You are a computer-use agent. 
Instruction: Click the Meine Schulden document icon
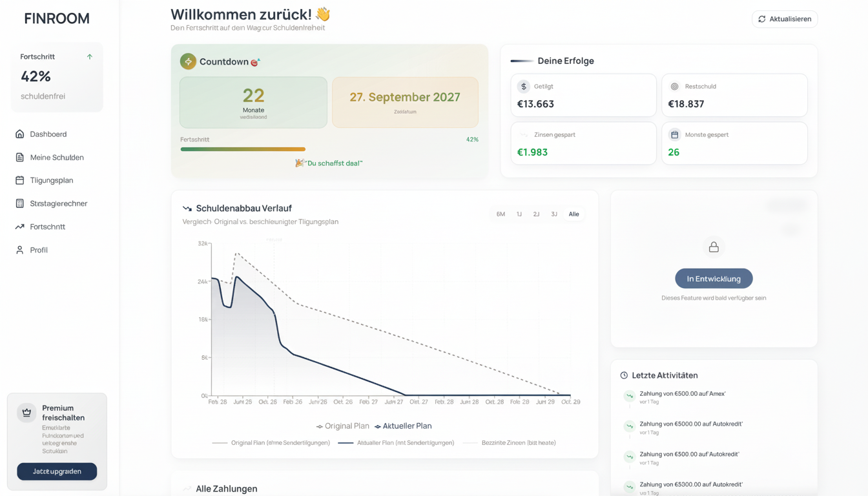click(x=19, y=158)
